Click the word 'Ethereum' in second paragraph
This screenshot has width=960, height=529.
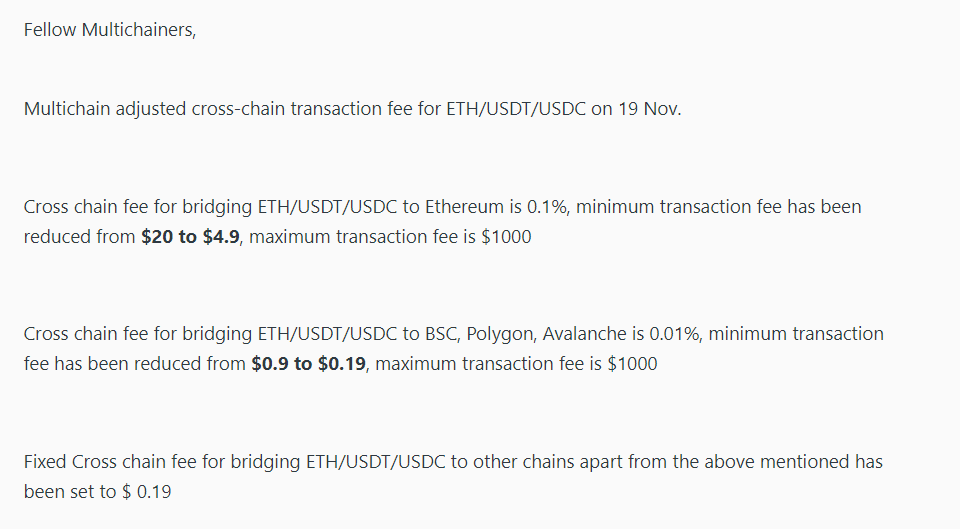coord(465,207)
